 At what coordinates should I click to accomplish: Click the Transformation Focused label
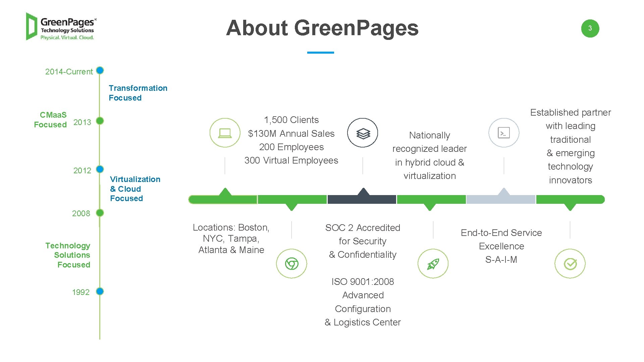(x=138, y=93)
